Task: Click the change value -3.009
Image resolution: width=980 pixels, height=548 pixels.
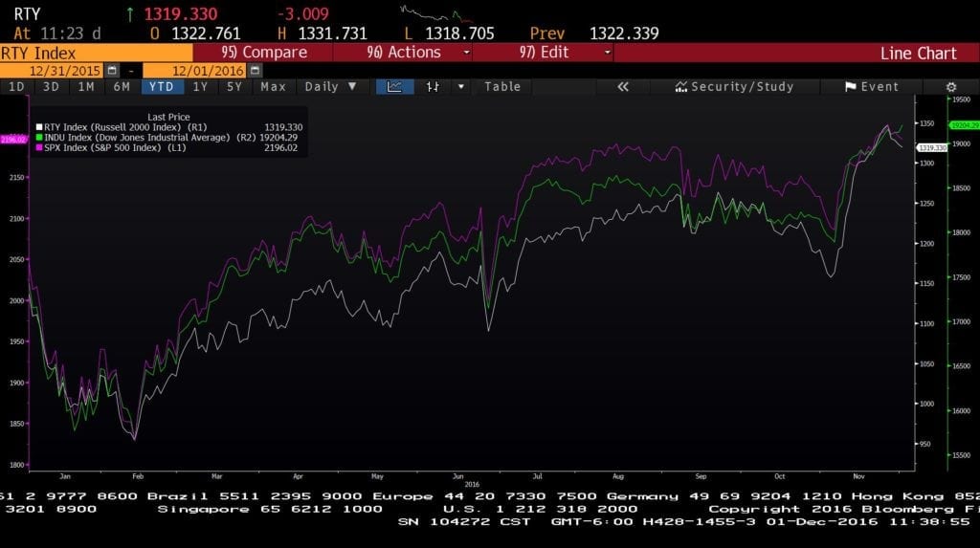Action: tap(302, 14)
